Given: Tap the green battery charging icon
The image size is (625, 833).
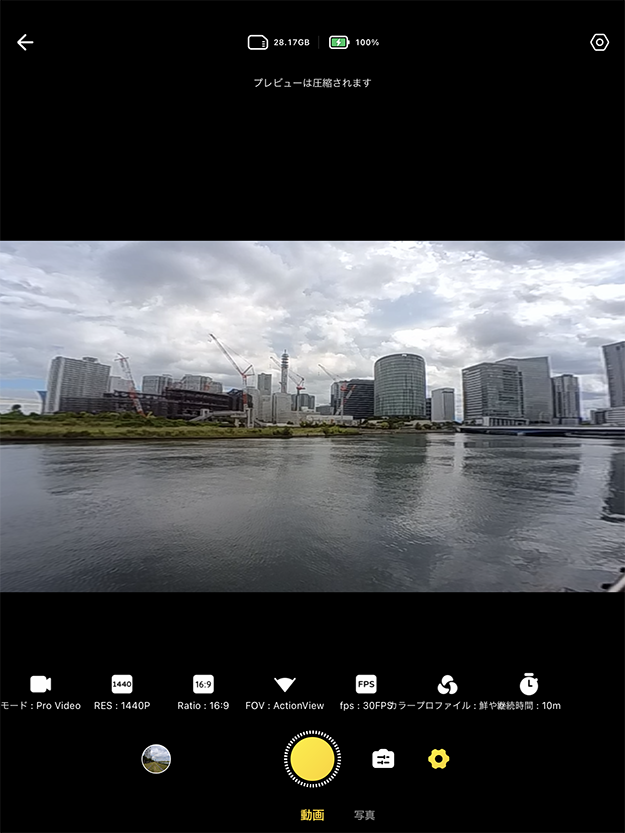Looking at the screenshot, I should pyautogui.click(x=339, y=42).
